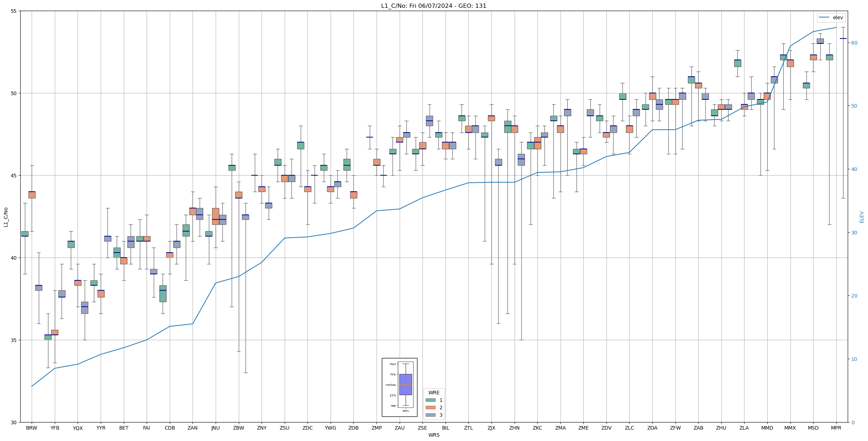The image size is (868, 441).
Task: Click the 55 tick on left axis
Action: [x=14, y=11]
